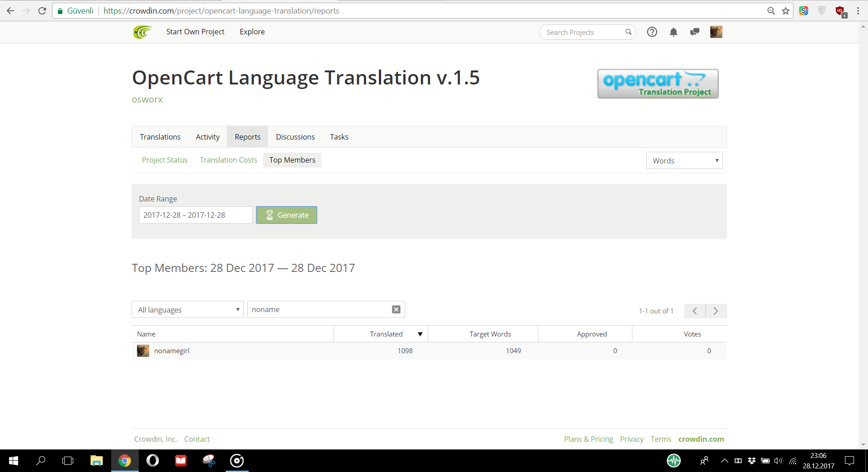868x472 pixels.
Task: Open crowdin.com footer link
Action: tap(701, 439)
